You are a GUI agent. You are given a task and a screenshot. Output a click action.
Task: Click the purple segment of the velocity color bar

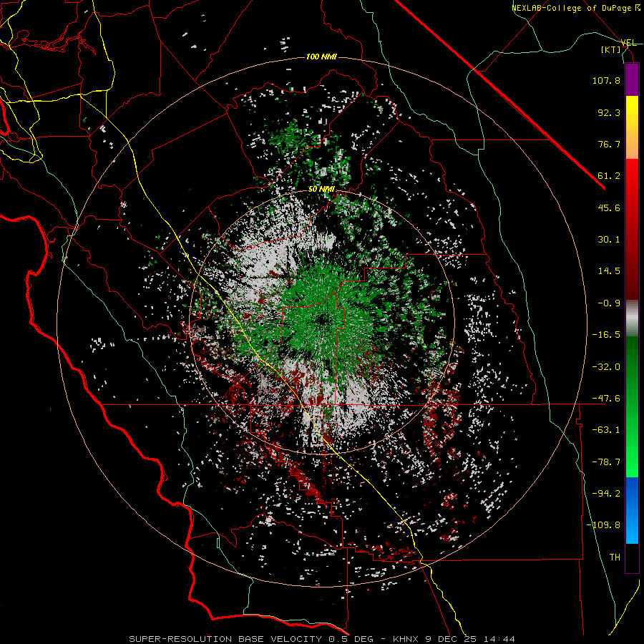tap(632, 79)
